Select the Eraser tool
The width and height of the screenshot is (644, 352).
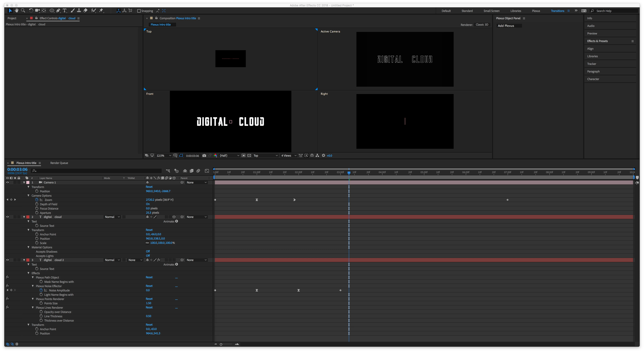(x=86, y=11)
